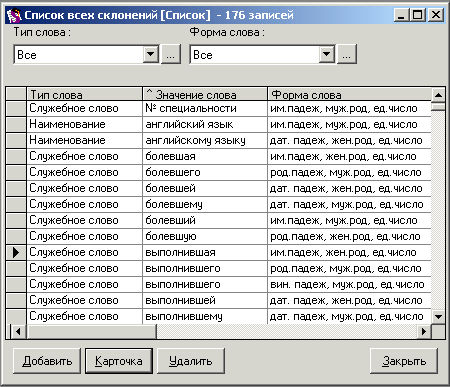
Task: Select cell 'болевшей'
Action: point(205,188)
